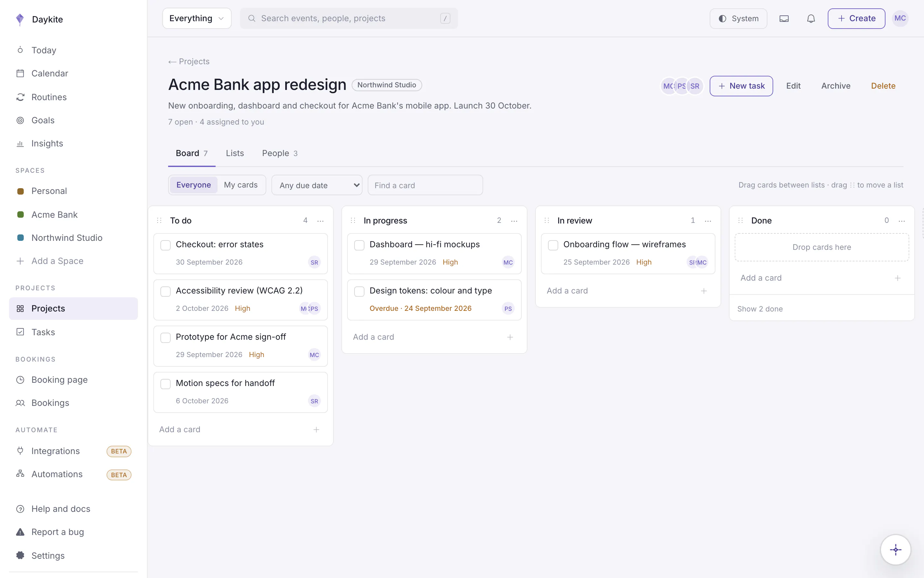
Task: Check off Accessibility review (WCAG 2.2) card
Action: 165,291
